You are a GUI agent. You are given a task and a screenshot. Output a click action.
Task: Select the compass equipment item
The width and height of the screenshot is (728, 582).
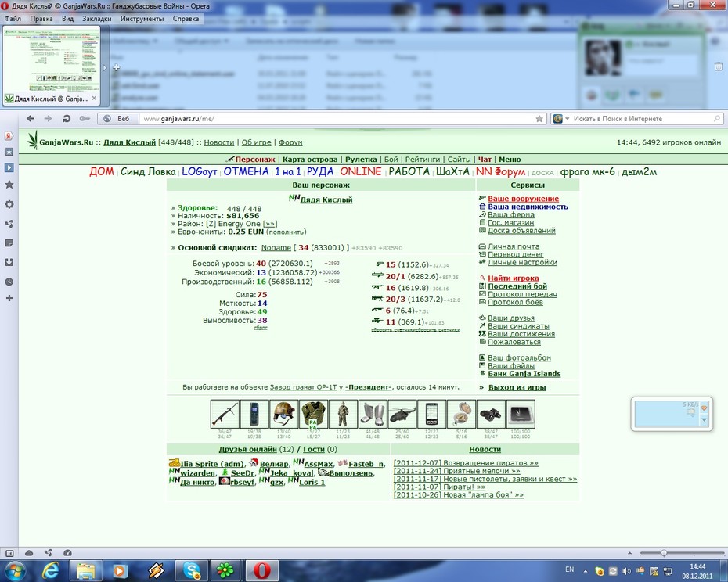[462, 414]
